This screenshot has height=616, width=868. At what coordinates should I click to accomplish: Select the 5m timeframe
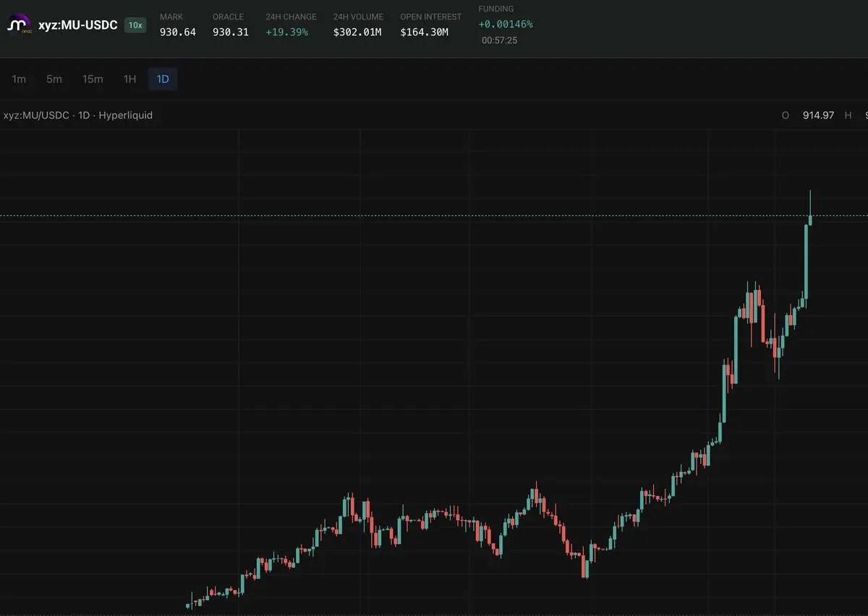pyautogui.click(x=54, y=79)
